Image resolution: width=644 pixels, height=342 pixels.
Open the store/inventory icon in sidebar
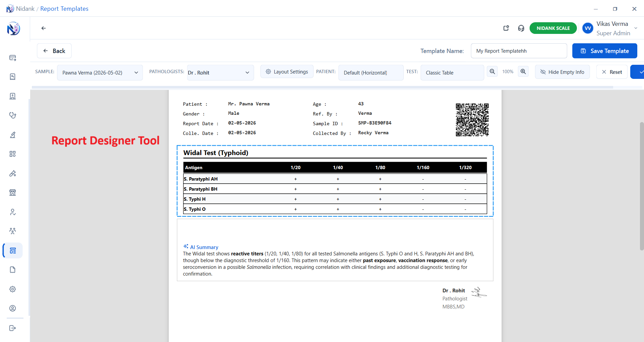pyautogui.click(x=13, y=193)
